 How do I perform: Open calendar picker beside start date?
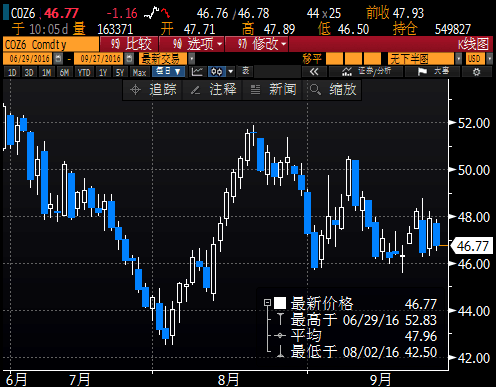coord(58,59)
